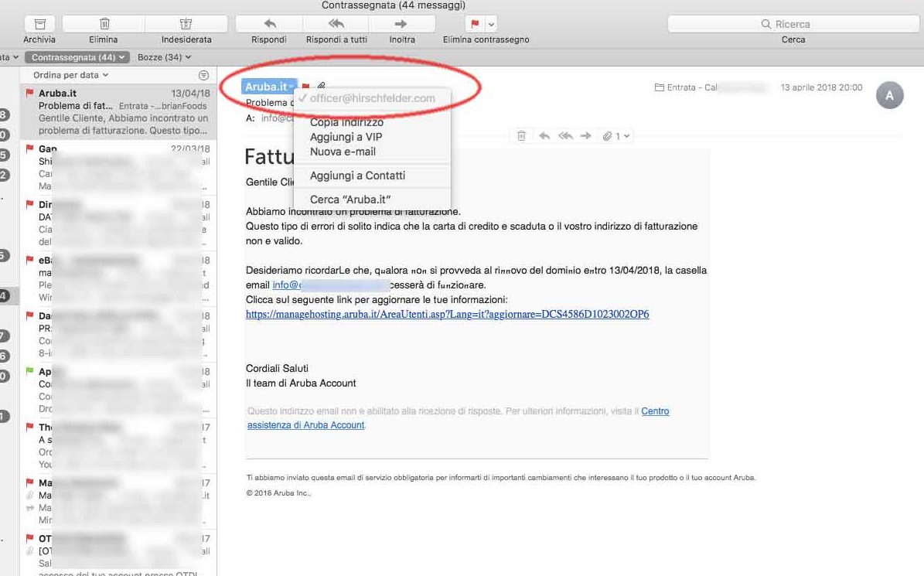924x576 pixels.
Task: Click the red flag on The message row
Action: (x=29, y=427)
